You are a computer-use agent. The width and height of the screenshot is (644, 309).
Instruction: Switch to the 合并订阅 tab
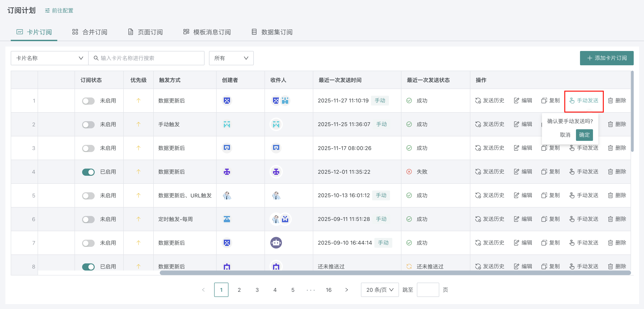(90, 32)
